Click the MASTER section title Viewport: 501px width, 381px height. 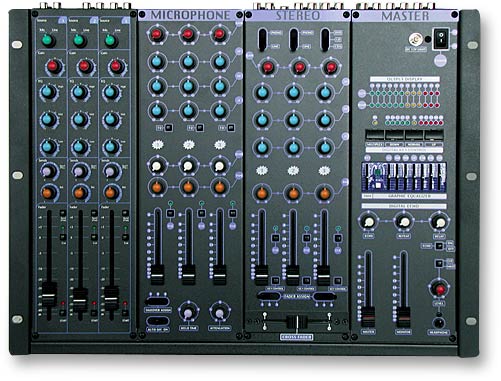(405, 16)
